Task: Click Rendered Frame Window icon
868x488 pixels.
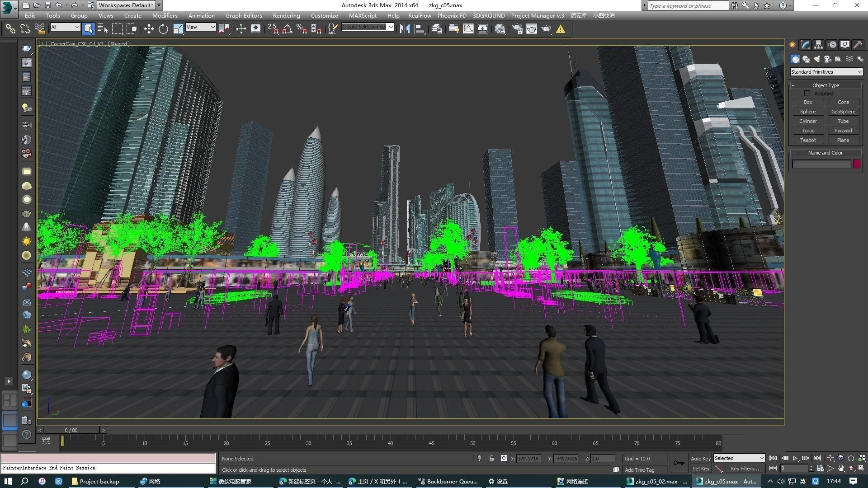Action: coord(532,29)
